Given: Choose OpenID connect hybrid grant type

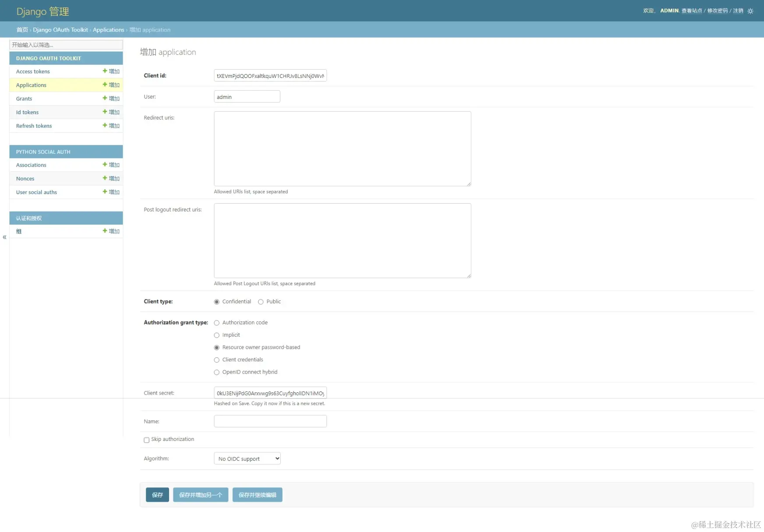Looking at the screenshot, I should [216, 372].
